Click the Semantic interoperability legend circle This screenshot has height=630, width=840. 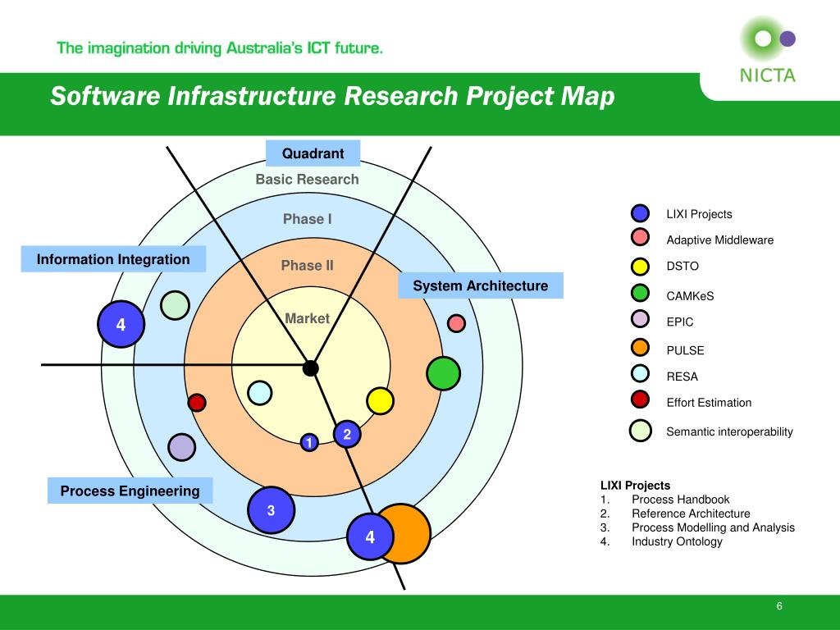[640, 431]
